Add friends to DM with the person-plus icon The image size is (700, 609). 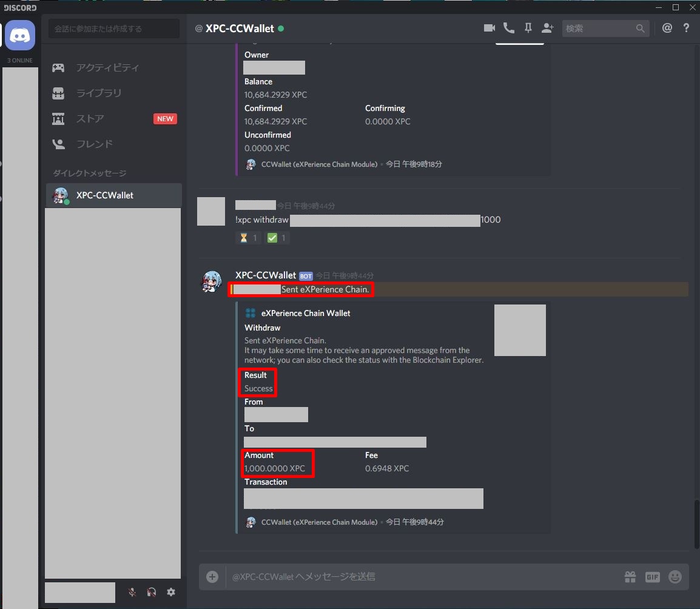click(547, 28)
